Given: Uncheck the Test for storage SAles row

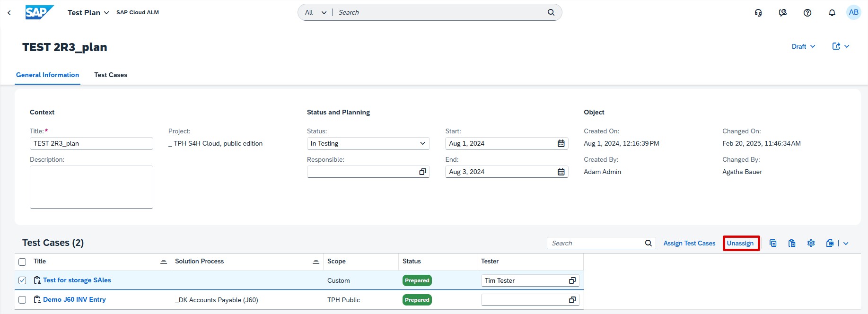Looking at the screenshot, I should tap(22, 280).
